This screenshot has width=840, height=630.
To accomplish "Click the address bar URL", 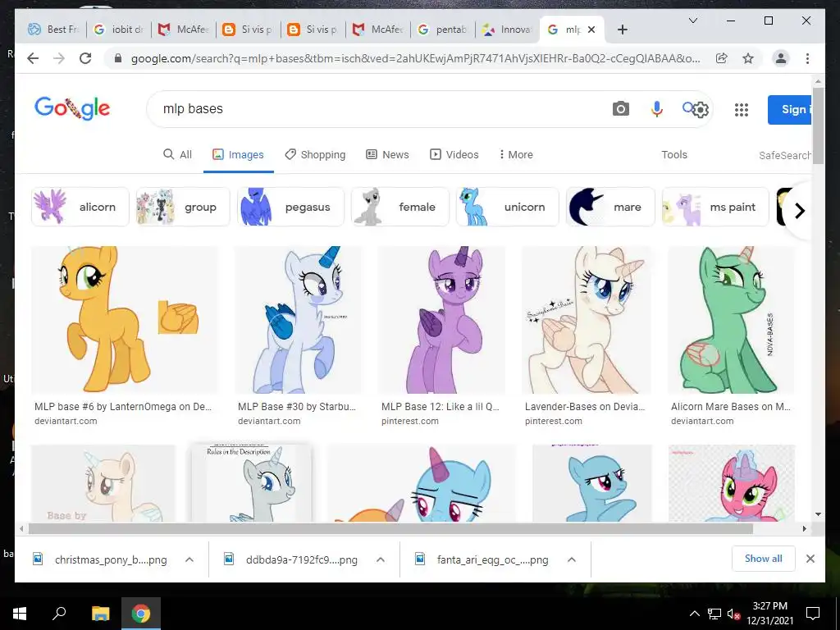I will (415, 58).
